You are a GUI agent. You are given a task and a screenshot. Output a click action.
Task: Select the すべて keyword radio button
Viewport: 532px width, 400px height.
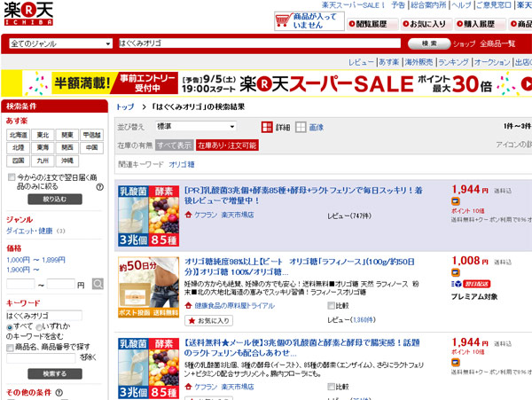tap(10, 327)
